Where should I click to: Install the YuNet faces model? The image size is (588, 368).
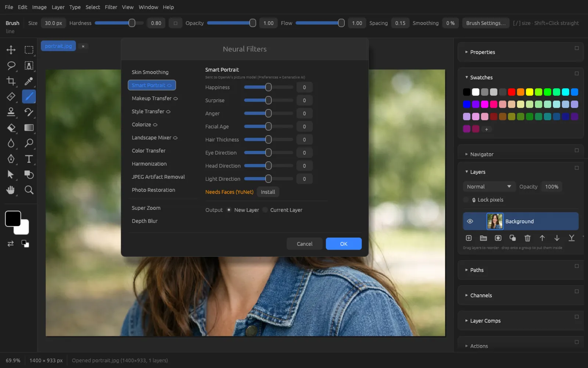(268, 192)
